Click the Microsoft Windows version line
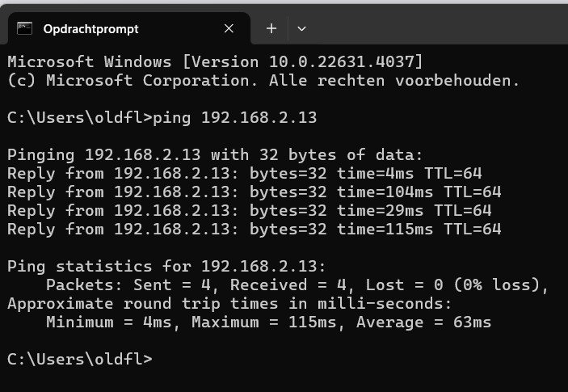Viewport: 568px width, 392px height. 215,62
